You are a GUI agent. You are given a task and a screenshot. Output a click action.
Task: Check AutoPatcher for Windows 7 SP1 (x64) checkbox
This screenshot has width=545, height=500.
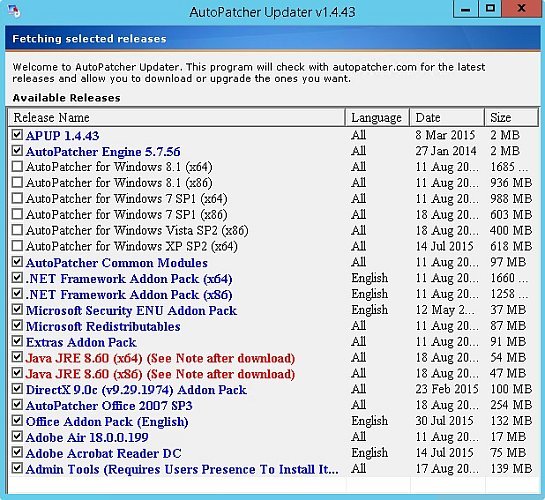[x=17, y=198]
